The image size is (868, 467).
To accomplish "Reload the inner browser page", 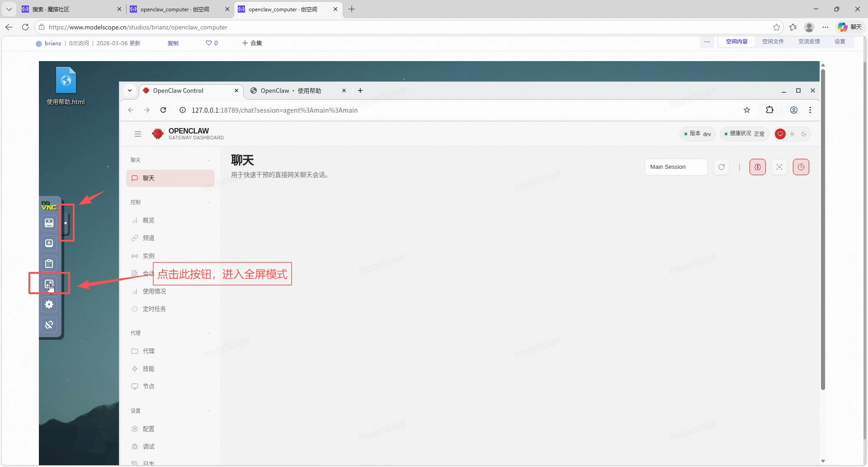I will 163,110.
